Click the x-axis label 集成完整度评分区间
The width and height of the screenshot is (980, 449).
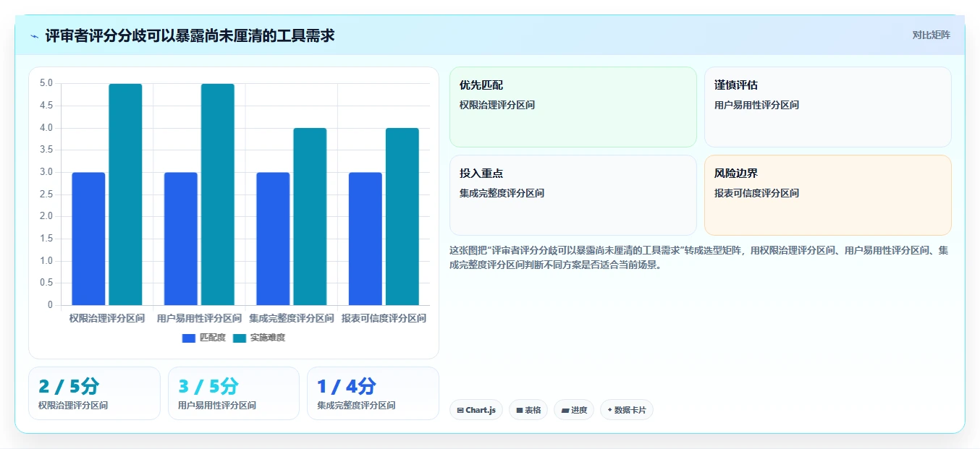[x=292, y=318]
